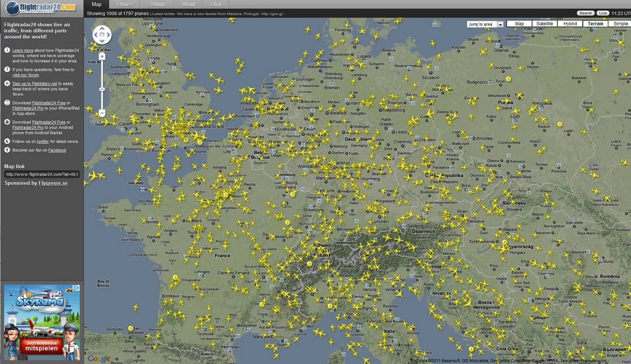
Task: Click the Facebook icon in the sidebar
Action: [x=7, y=150]
